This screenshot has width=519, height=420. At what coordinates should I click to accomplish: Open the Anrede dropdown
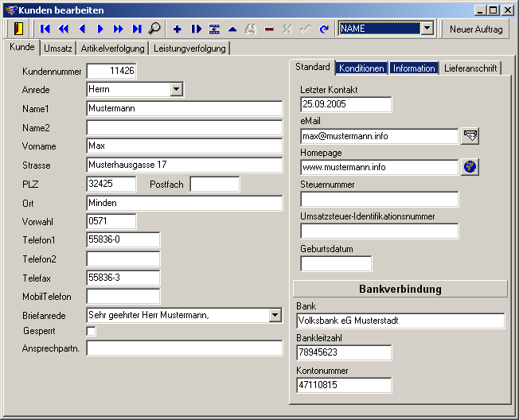click(x=177, y=89)
